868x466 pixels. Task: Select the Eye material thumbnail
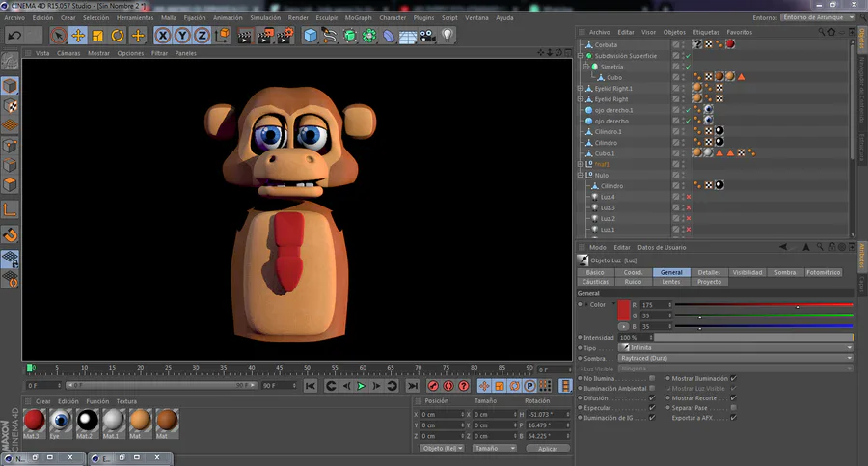61,420
